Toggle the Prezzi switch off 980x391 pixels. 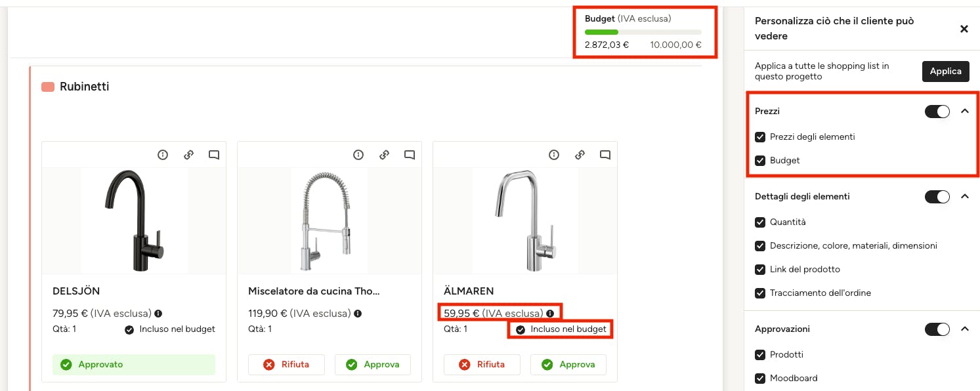(x=937, y=112)
